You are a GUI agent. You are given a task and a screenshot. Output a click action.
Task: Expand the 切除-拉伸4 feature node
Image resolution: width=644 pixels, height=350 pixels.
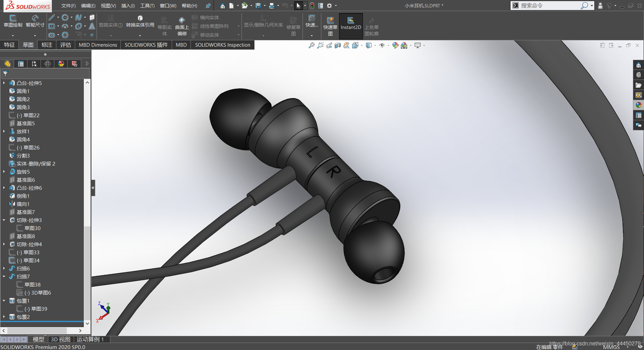coord(4,244)
